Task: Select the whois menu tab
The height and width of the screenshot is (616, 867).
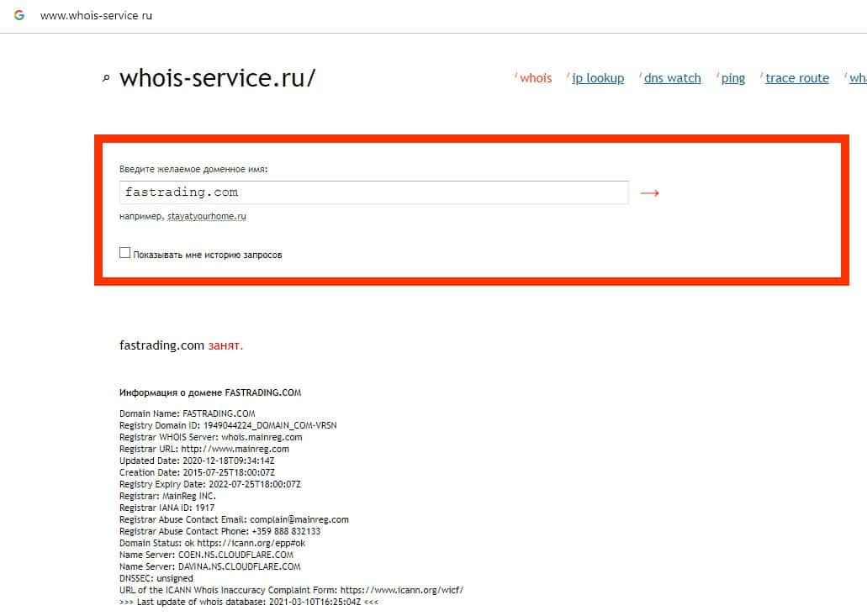Action: (535, 78)
